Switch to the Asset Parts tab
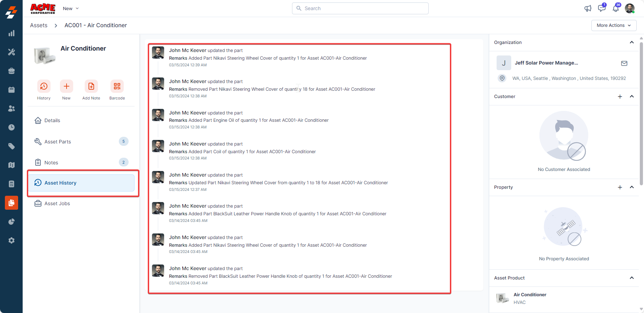Viewport: 644px width, 313px height. [58, 142]
